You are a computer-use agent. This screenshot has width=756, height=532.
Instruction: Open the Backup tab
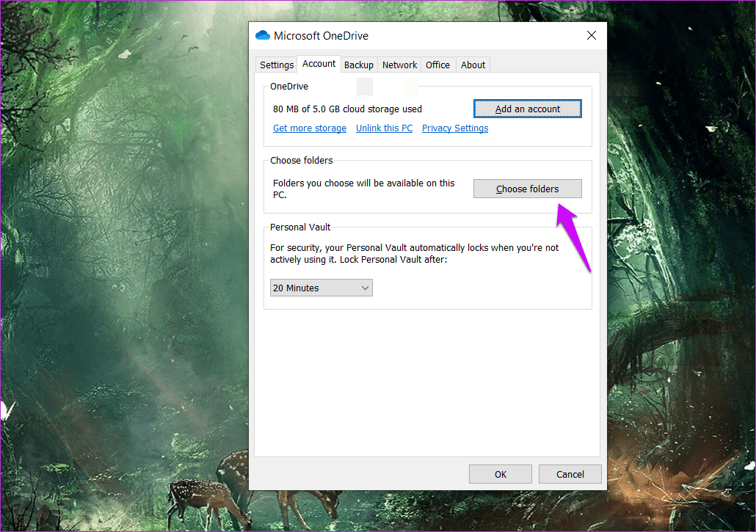point(359,65)
